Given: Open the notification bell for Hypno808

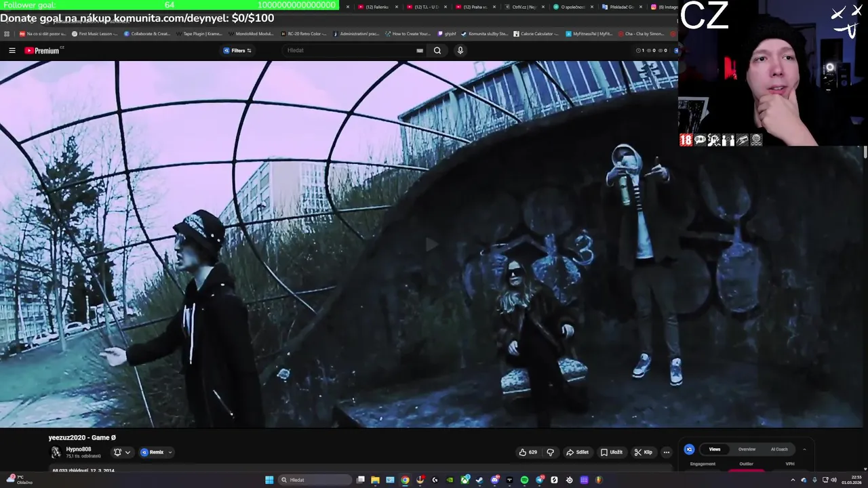Looking at the screenshot, I should (117, 452).
